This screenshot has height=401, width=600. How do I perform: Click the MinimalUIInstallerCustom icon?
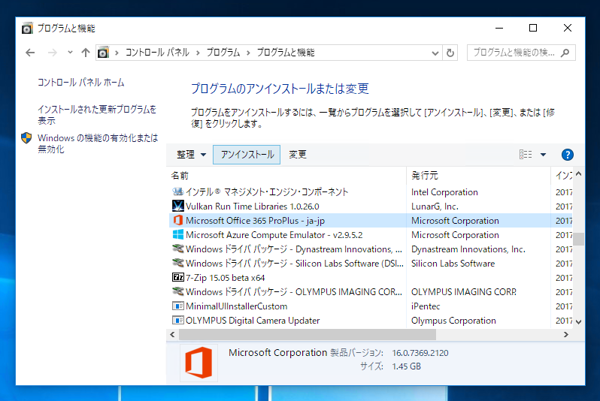click(x=178, y=306)
